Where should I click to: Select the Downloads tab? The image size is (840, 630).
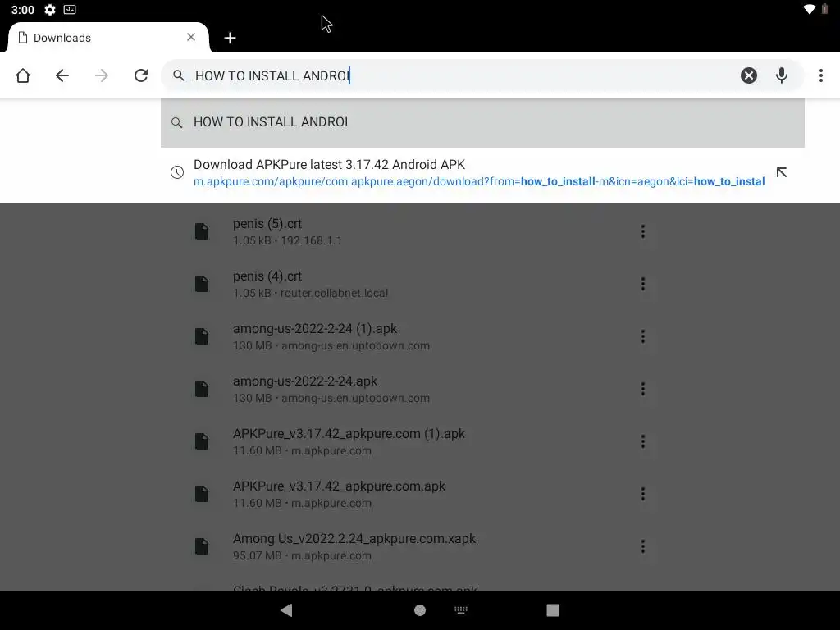coord(108,38)
